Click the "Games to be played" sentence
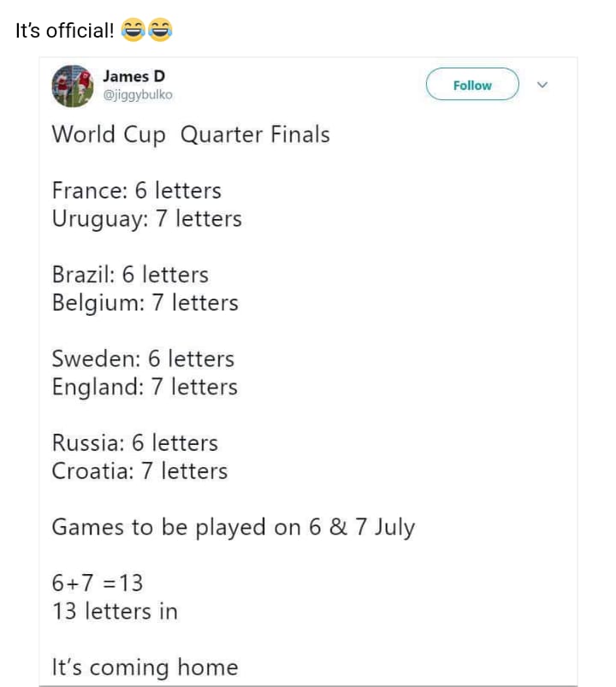The width and height of the screenshot is (616, 687). click(x=233, y=528)
